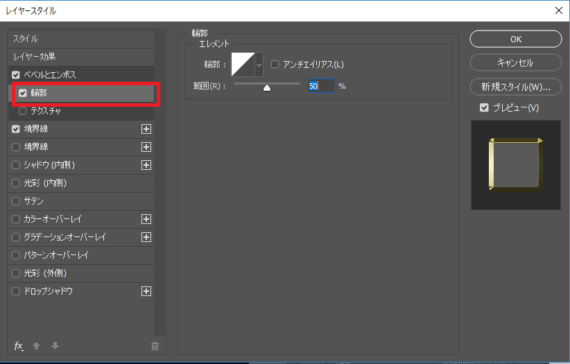
Task: Click plus icon beside グラデーションオーバーレイ
Action: 146,237
